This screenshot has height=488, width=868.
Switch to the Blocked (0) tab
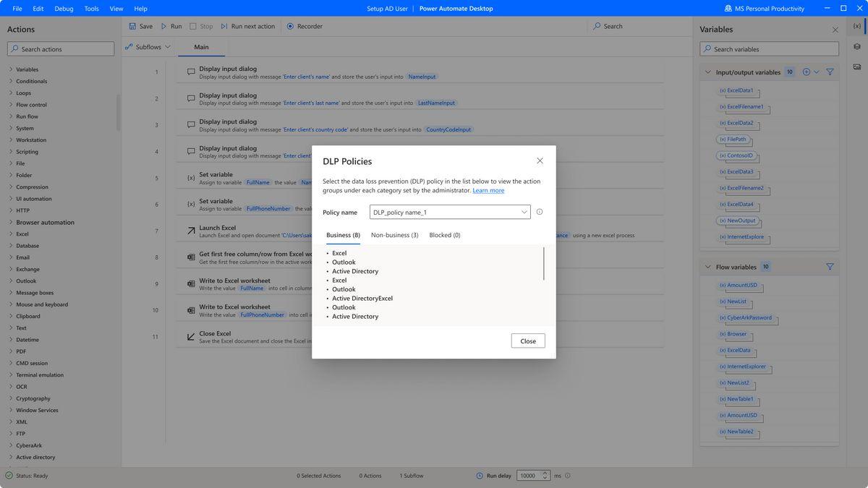click(x=445, y=235)
